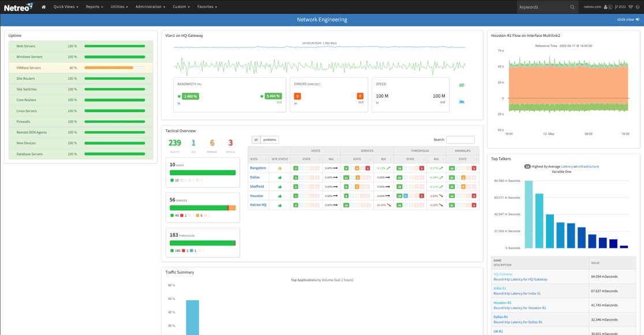Open the Home icon in the navbar
The width and height of the screenshot is (644, 335).
pos(43,7)
